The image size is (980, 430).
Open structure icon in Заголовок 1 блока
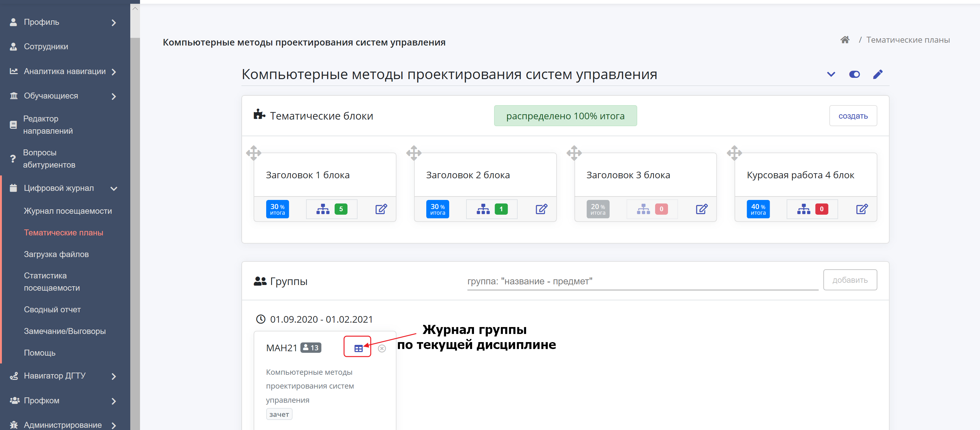[x=323, y=209]
